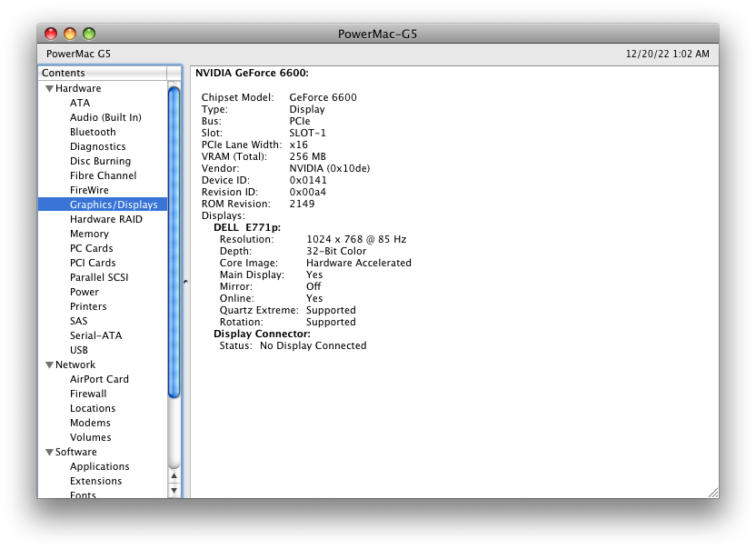Viewport: 756px width, 549px height.
Task: Click the VRAM value 256 MB
Action: [308, 156]
